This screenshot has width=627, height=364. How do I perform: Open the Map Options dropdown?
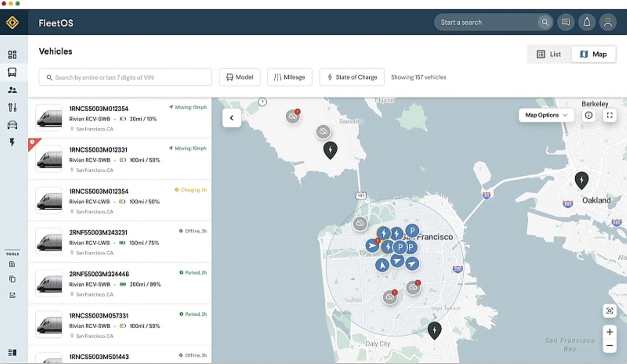tap(546, 115)
